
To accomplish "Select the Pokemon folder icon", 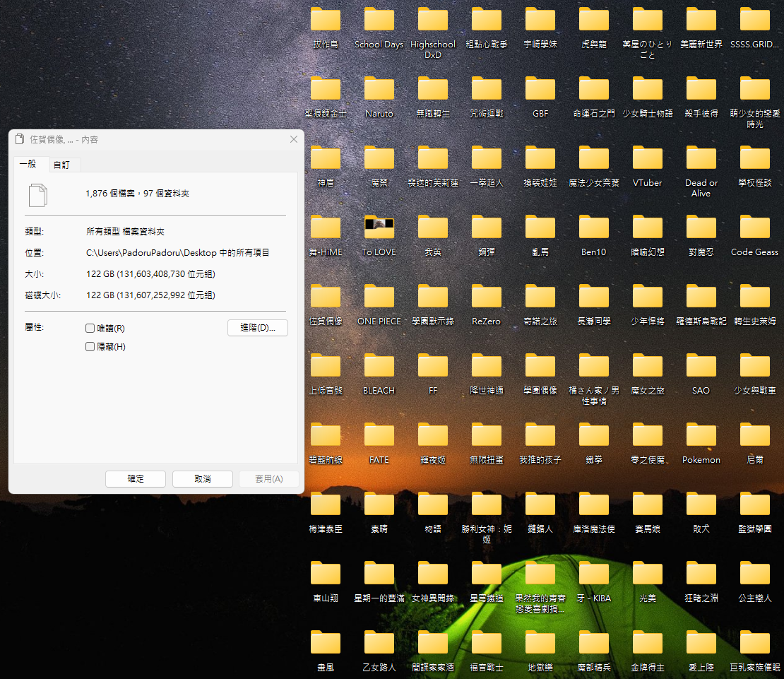I will [701, 436].
